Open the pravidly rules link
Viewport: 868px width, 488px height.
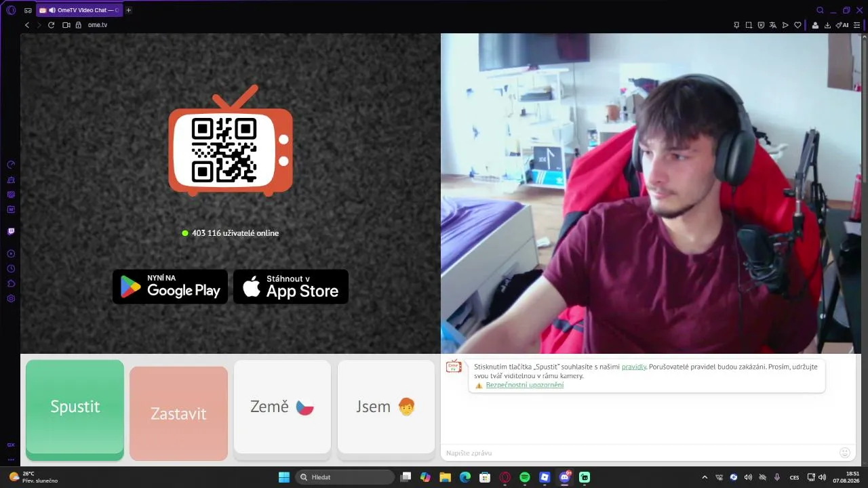tap(634, 367)
